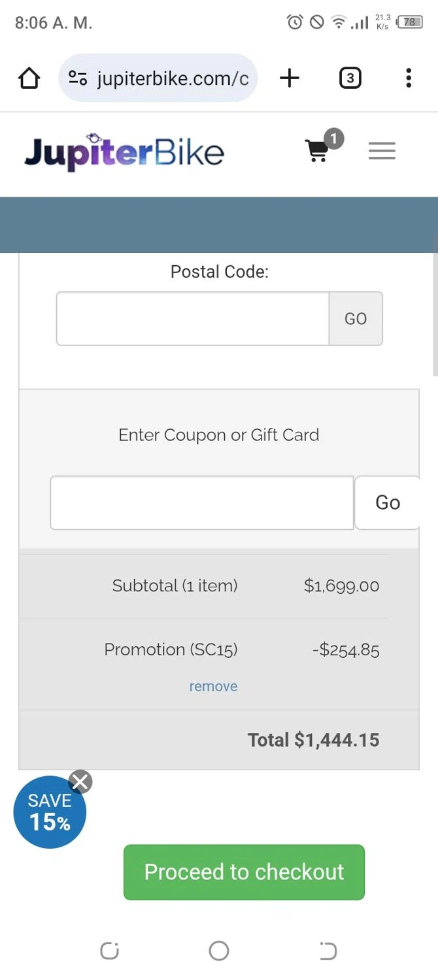This screenshot has height=980, width=438.
Task: Open the tab switcher showing 3 tabs
Action: click(x=350, y=78)
